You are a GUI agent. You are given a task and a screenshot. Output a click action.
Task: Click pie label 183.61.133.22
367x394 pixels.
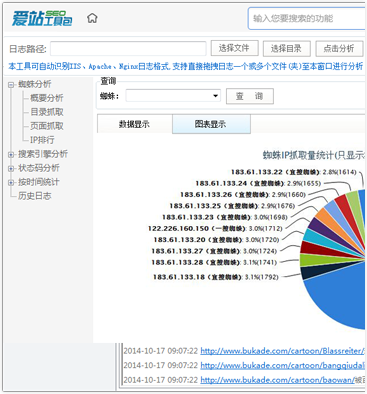[293, 172]
